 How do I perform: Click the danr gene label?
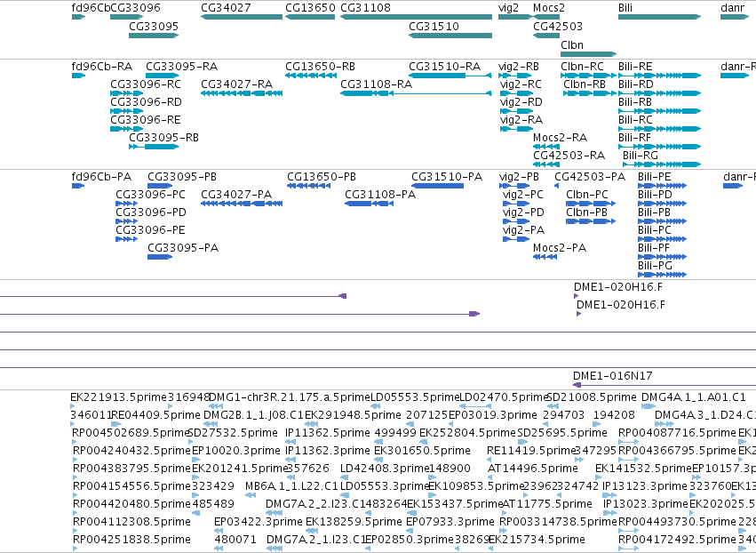(x=732, y=8)
